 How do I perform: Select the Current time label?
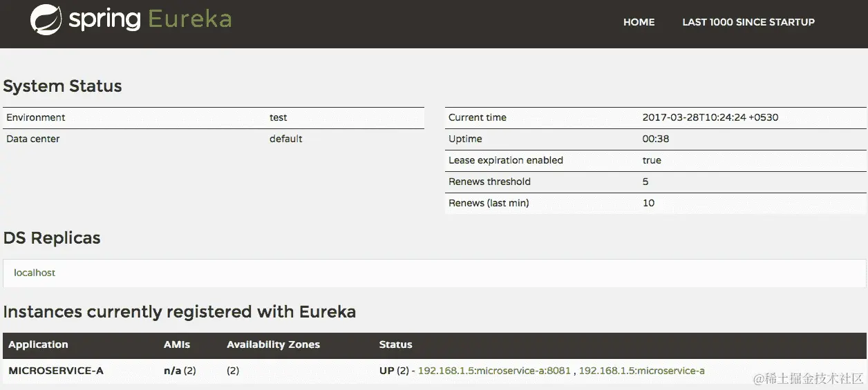coord(478,117)
